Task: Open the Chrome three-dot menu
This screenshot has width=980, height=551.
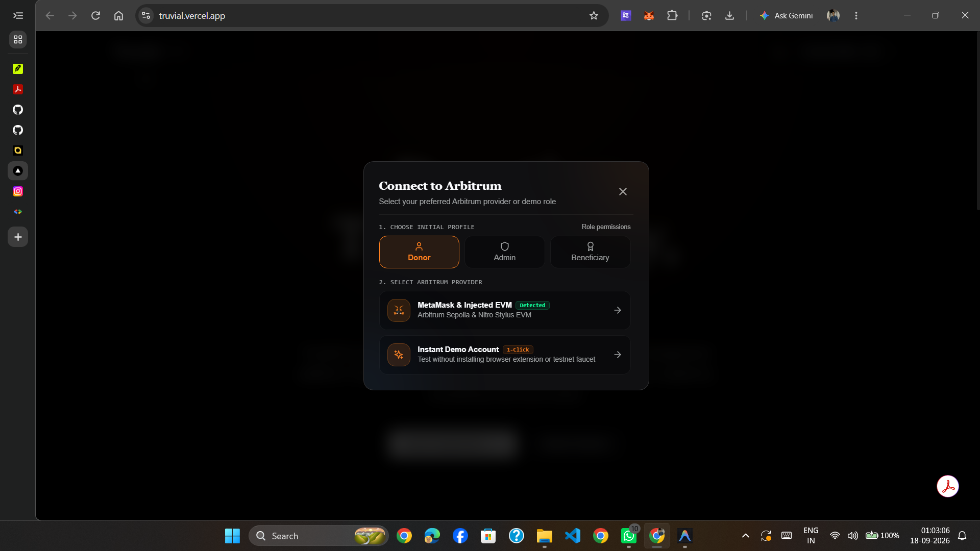Action: click(x=856, y=16)
